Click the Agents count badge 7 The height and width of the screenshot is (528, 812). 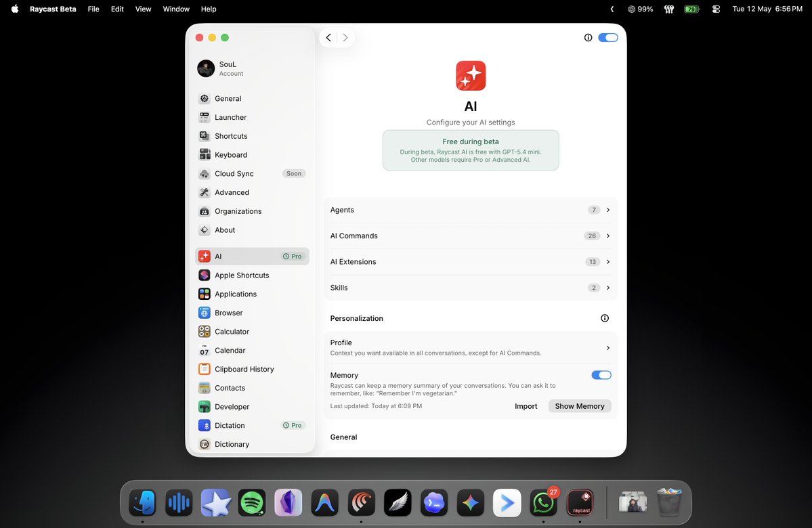click(593, 210)
